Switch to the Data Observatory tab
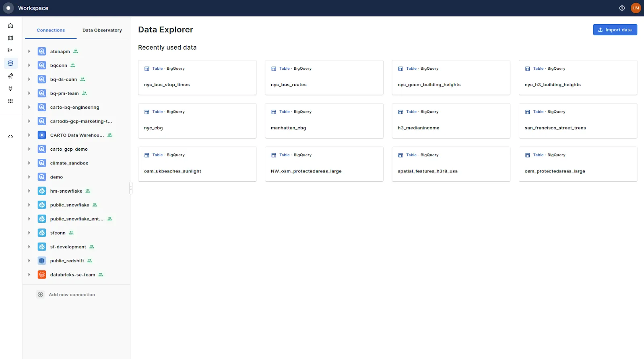The width and height of the screenshot is (644, 359). (x=102, y=30)
